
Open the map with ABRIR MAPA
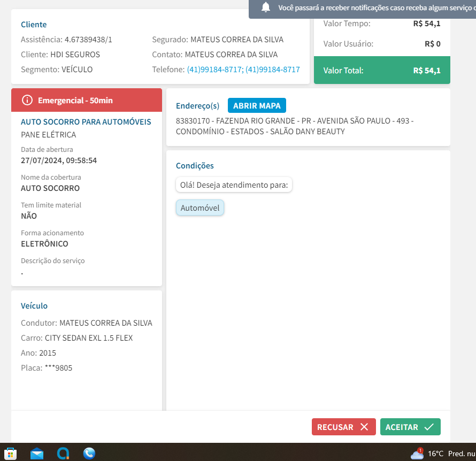click(257, 105)
